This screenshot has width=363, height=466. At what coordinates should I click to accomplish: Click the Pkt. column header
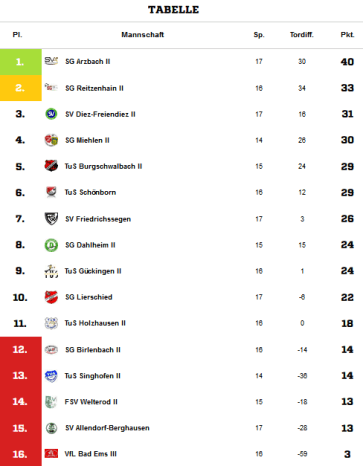point(347,35)
